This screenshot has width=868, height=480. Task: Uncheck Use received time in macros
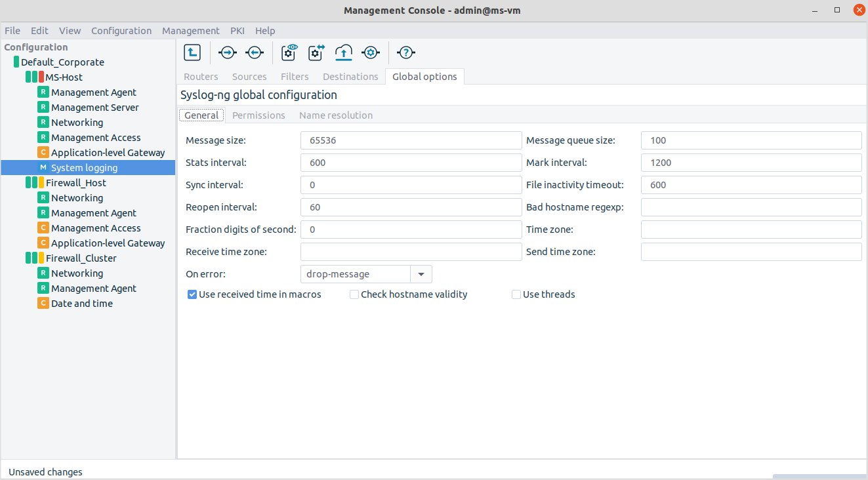(x=192, y=294)
